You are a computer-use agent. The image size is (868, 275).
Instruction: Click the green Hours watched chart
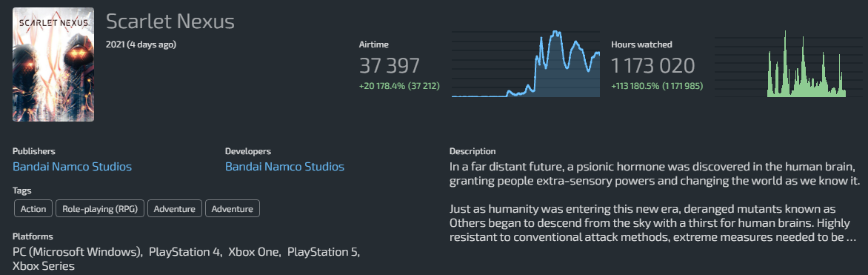point(781,64)
